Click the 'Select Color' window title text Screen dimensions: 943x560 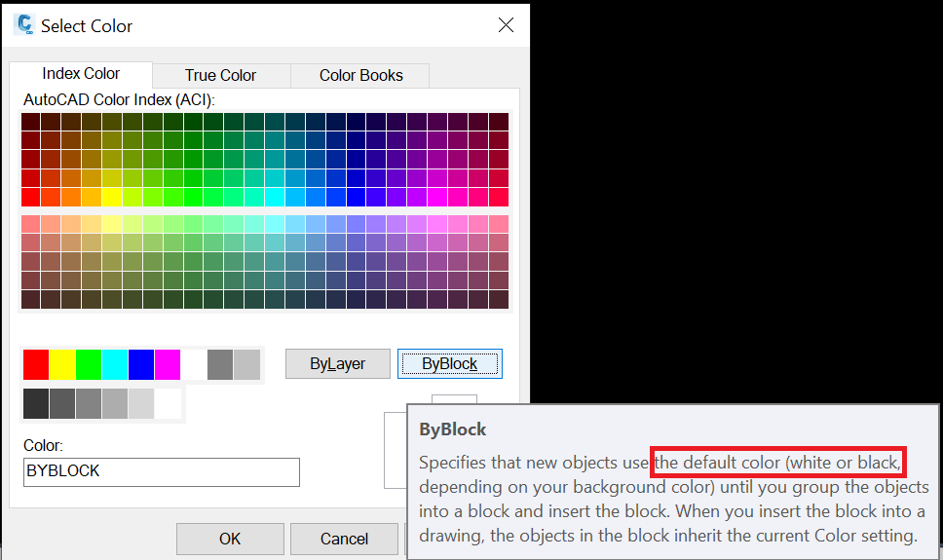tap(87, 26)
